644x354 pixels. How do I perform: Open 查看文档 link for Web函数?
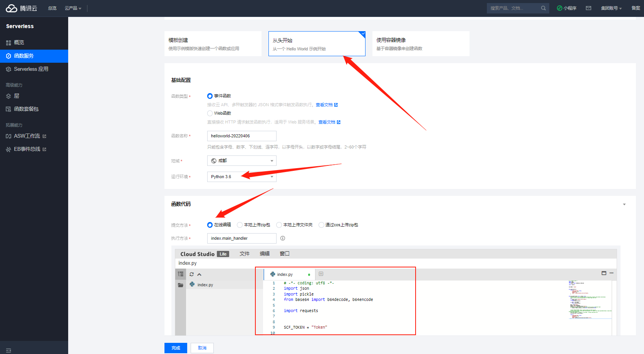(329, 122)
